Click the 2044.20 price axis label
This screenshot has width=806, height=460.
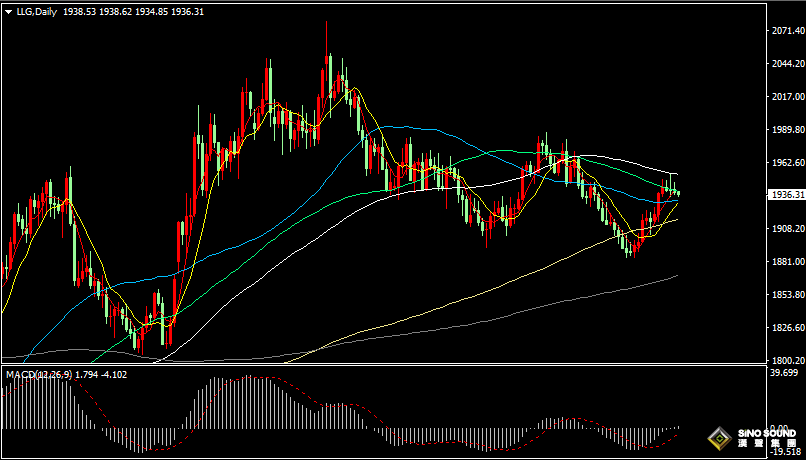pos(787,64)
